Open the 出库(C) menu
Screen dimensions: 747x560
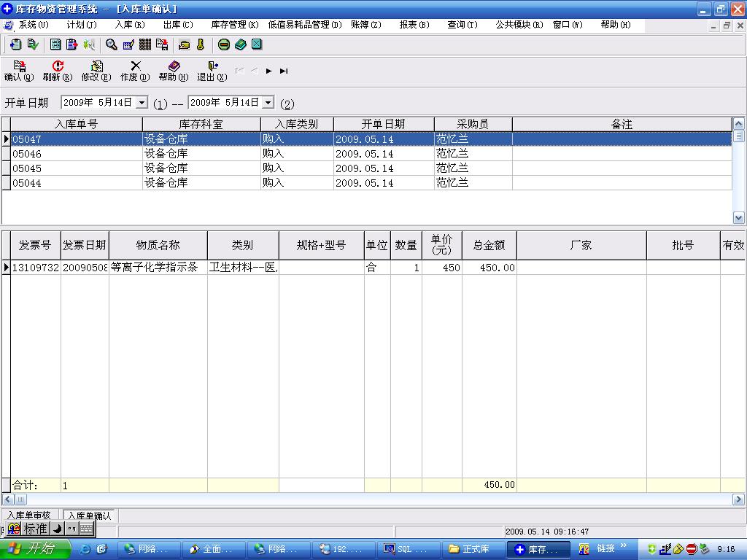[x=178, y=25]
